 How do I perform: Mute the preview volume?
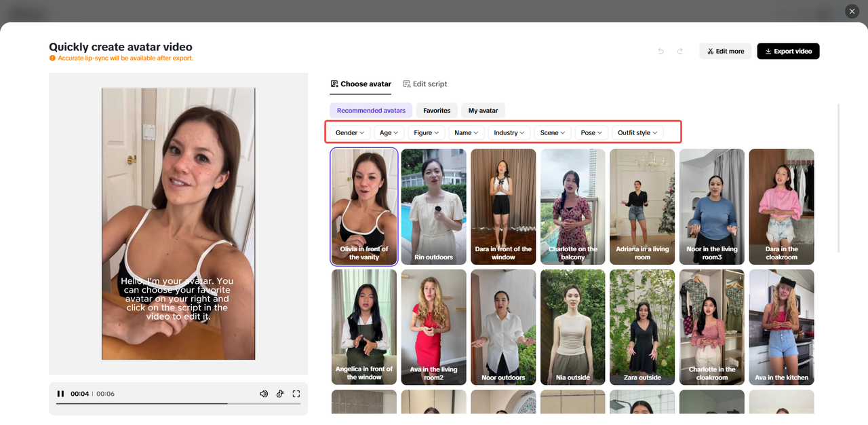(264, 394)
